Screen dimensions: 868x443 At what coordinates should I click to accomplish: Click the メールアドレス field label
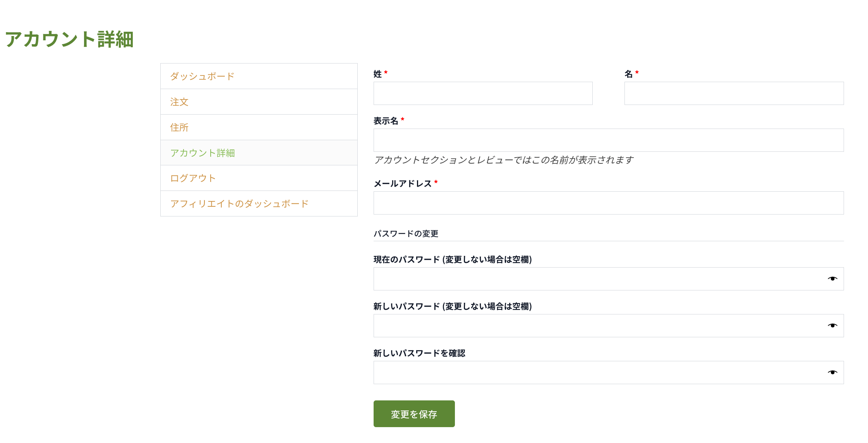pos(402,184)
